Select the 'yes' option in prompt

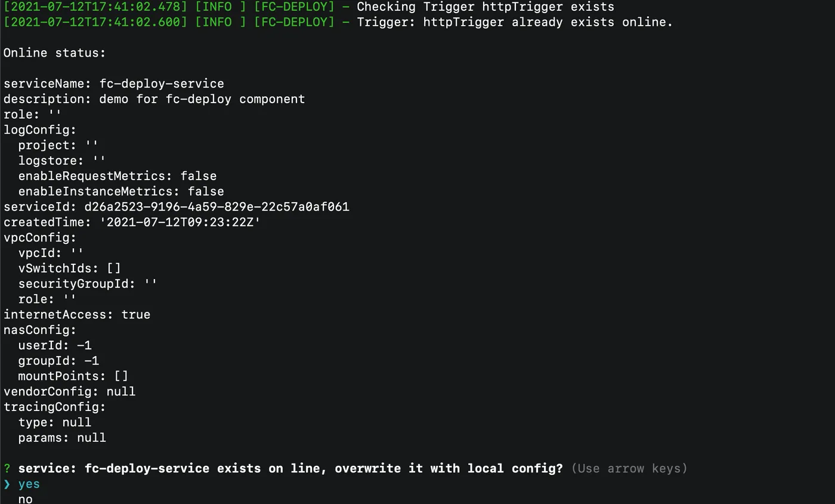click(29, 484)
